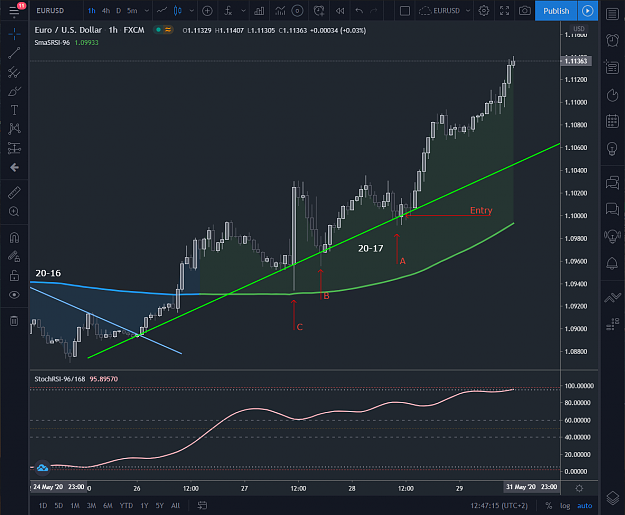This screenshot has width=625, height=515.
Task: Click the back arrow icon in left toolbar
Action: point(14,167)
